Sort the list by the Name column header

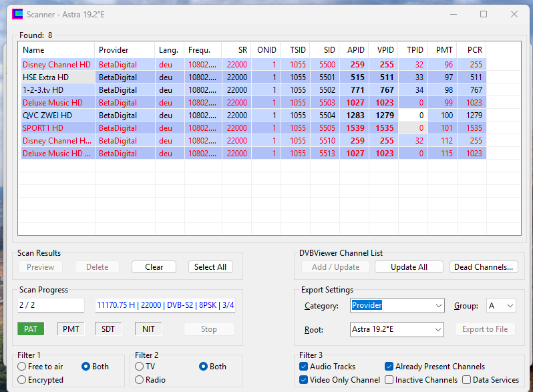tap(57, 50)
